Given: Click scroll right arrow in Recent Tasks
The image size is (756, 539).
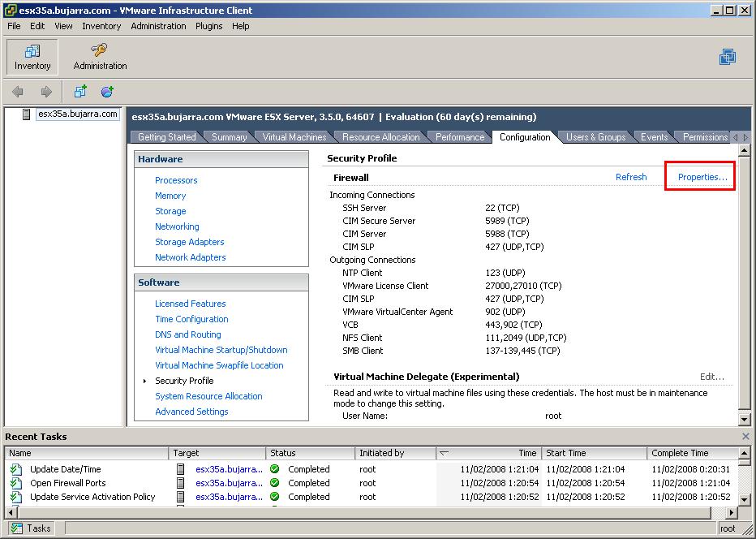Looking at the screenshot, I should point(732,512).
